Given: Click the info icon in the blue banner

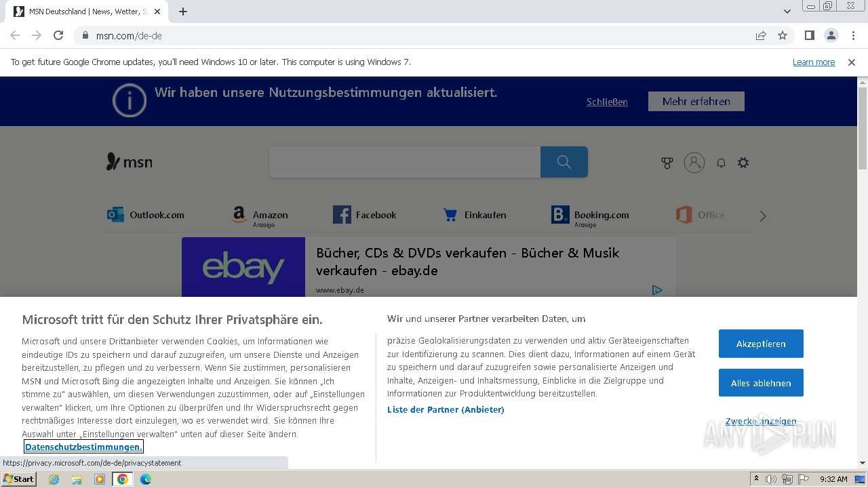Looking at the screenshot, I should (x=129, y=100).
